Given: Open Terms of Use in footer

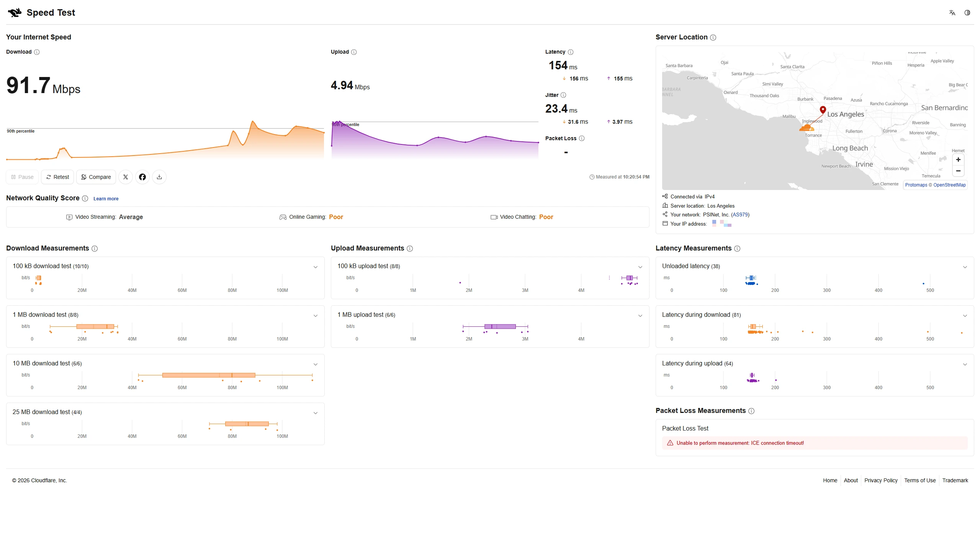Looking at the screenshot, I should click(920, 481).
